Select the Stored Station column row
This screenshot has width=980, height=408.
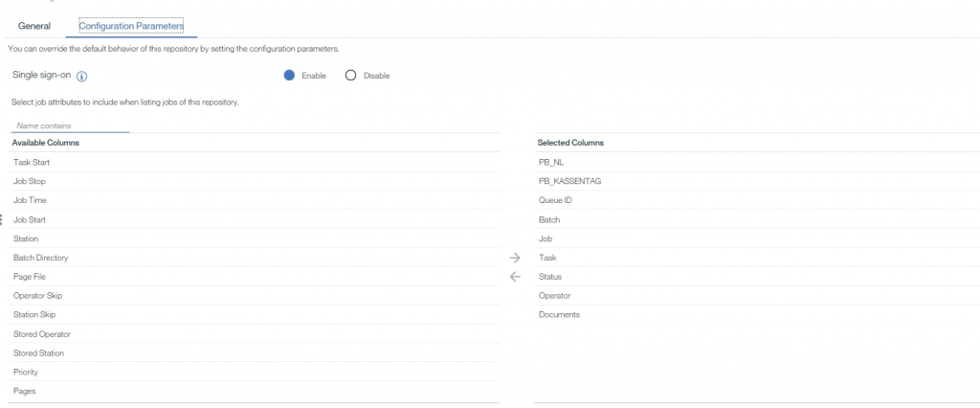tap(255, 353)
